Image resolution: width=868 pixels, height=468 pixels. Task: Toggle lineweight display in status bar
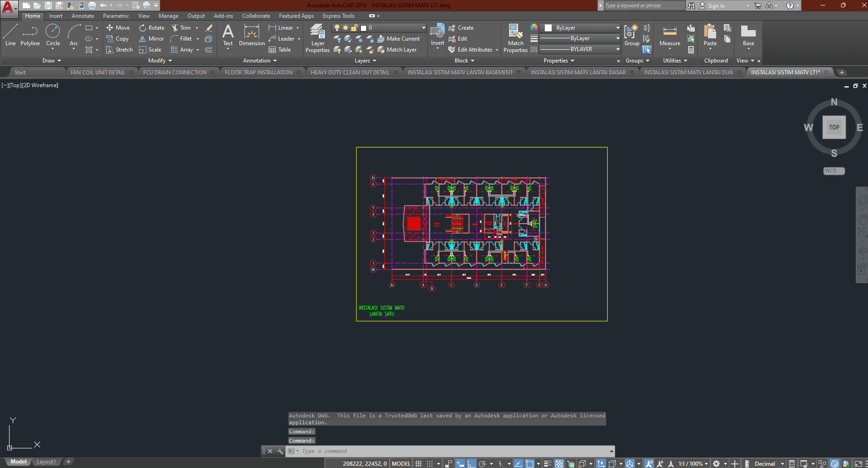click(x=548, y=463)
